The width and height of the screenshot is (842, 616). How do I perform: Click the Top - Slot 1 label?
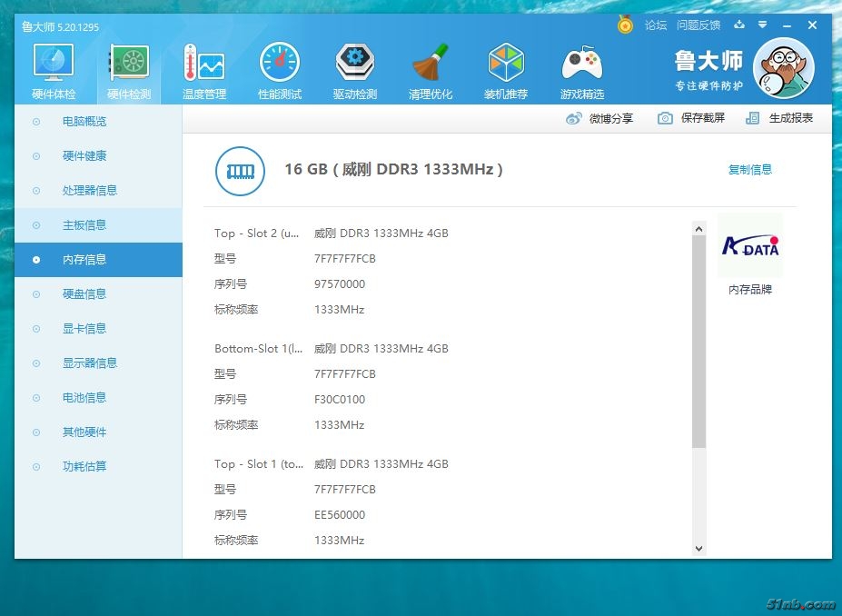(x=258, y=464)
